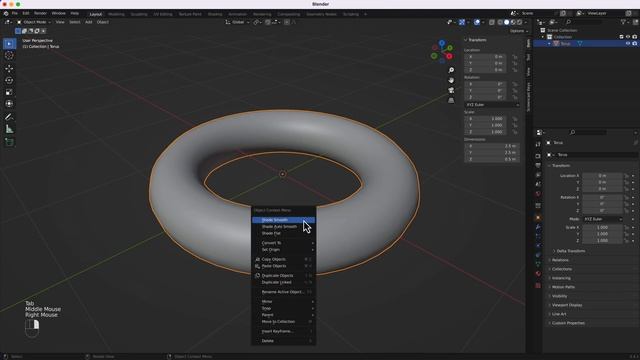
Task: Toggle X-Ray display button
Action: click(x=491, y=22)
